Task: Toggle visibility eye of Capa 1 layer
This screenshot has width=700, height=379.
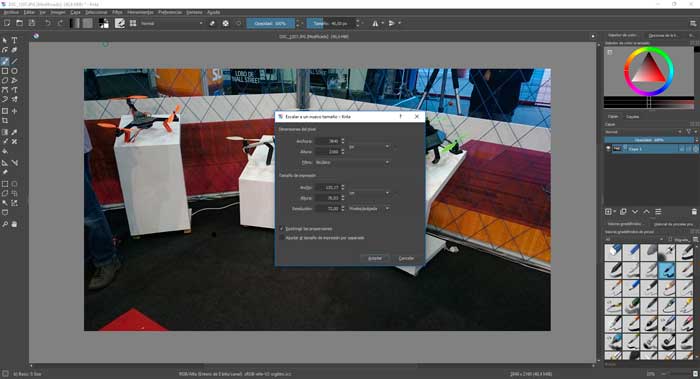Action: pos(608,149)
